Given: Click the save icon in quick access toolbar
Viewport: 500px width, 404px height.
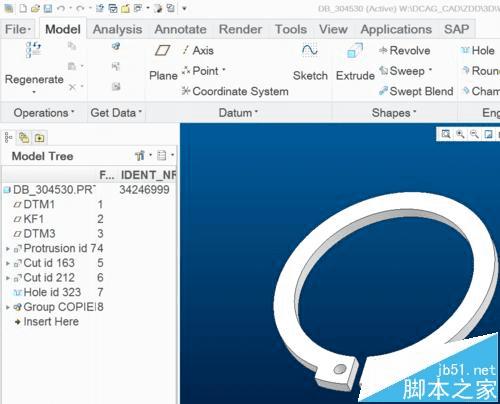Looking at the screenshot, I should coord(48,8).
